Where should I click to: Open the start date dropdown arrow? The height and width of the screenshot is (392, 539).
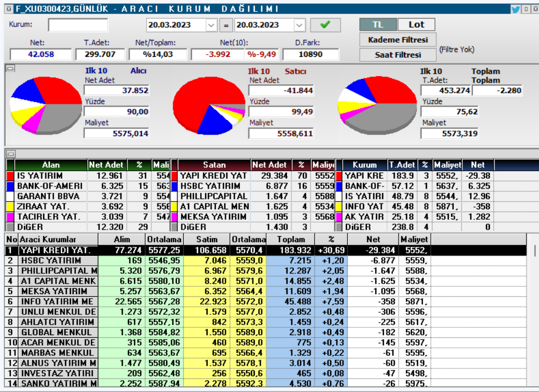point(211,25)
